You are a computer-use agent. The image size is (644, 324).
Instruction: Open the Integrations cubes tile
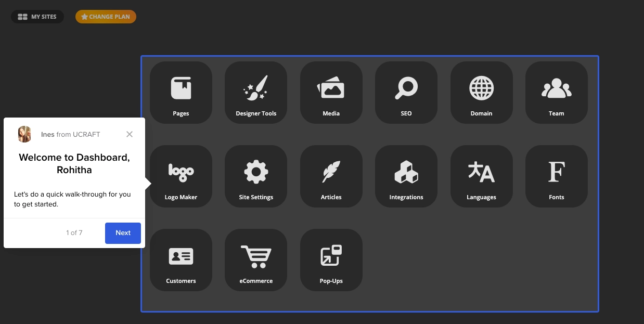click(x=406, y=176)
